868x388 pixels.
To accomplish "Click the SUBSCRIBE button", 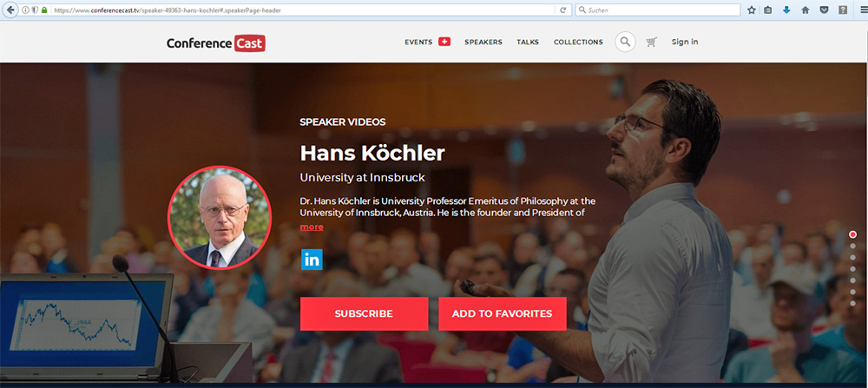I will pos(365,314).
